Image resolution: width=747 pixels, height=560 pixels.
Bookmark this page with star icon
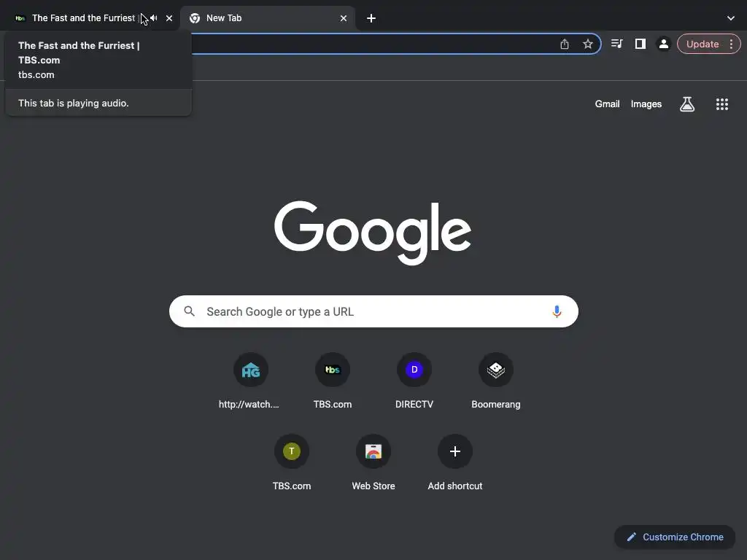(588, 44)
